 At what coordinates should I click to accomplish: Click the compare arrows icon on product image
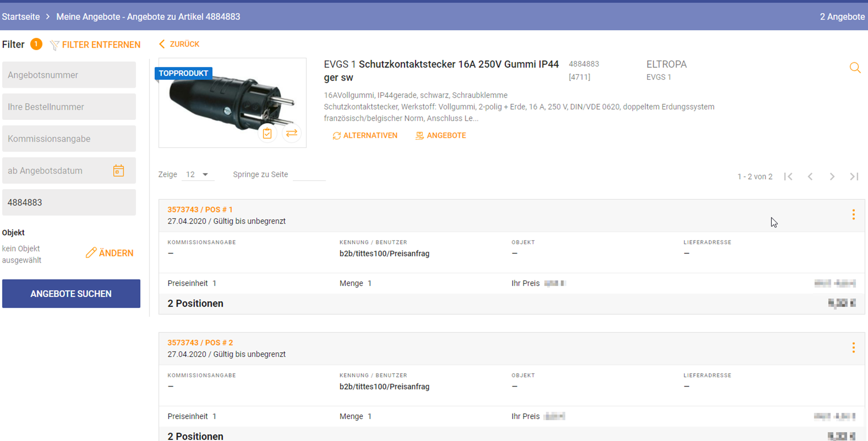292,133
